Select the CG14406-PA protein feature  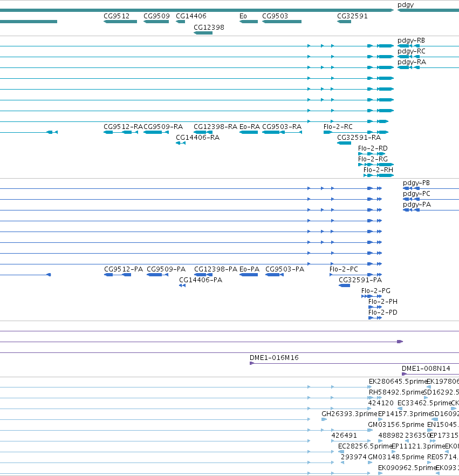click(x=182, y=285)
